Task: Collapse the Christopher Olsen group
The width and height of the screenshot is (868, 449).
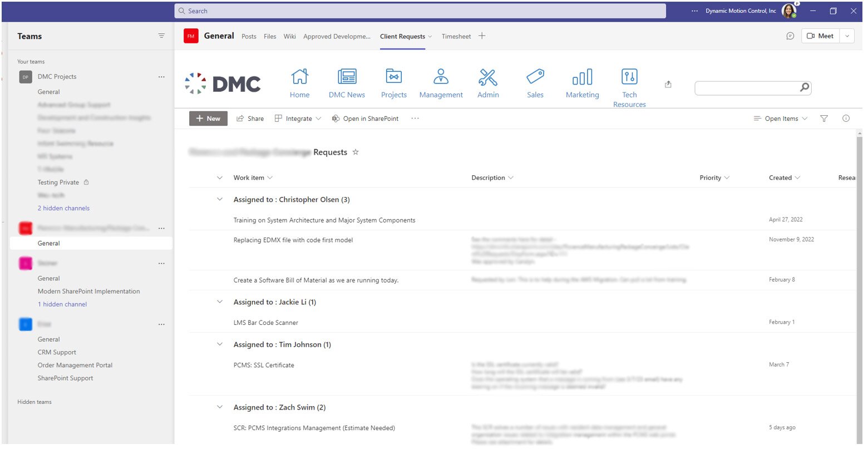Action: tap(220, 199)
